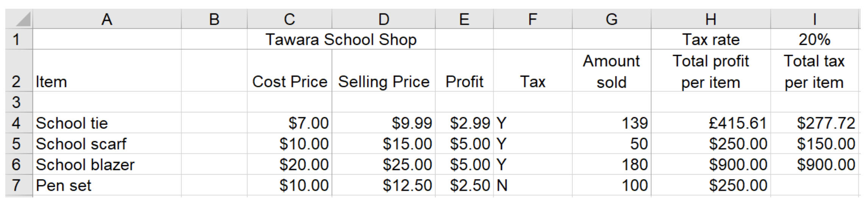868x205 pixels.
Task: Select column C header
Action: click(290, 19)
